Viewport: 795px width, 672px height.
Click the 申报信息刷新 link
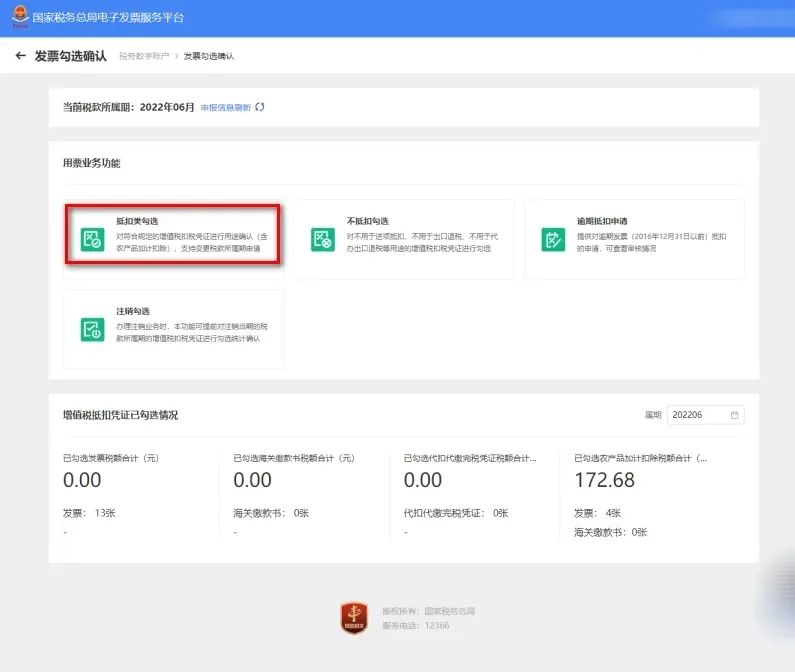(x=226, y=108)
